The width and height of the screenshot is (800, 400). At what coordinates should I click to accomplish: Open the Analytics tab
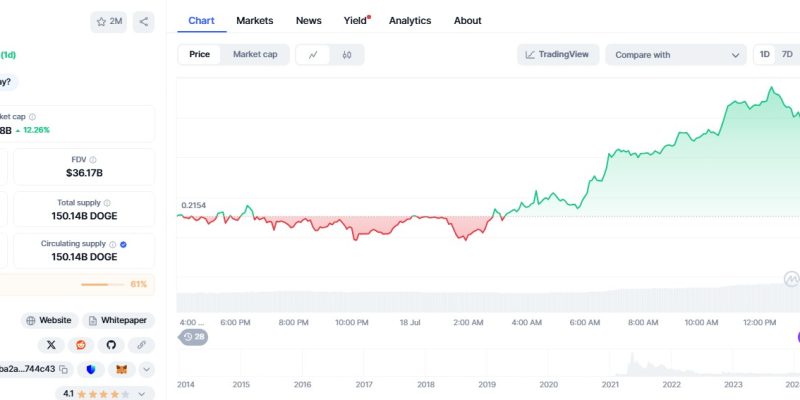point(410,20)
